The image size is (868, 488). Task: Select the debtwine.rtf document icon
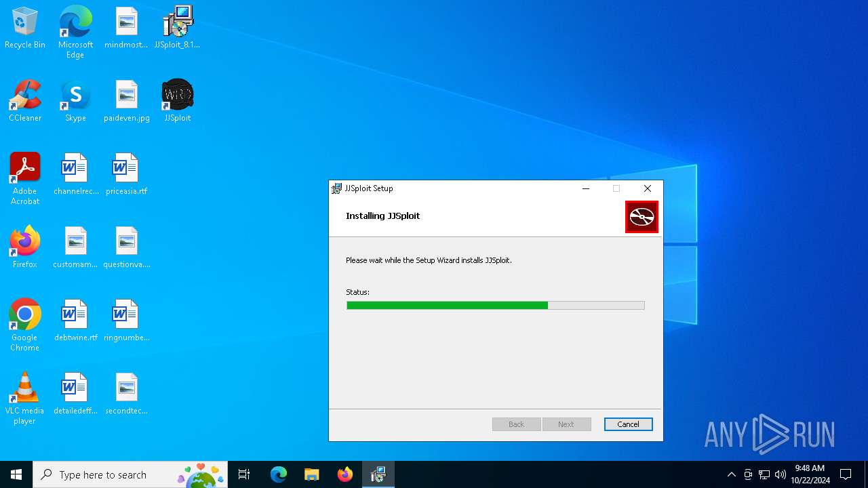(x=76, y=321)
